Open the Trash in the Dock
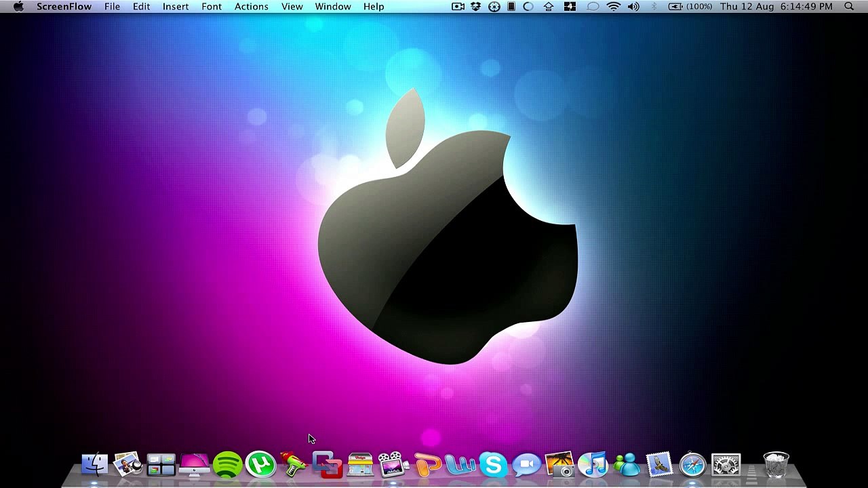This screenshot has width=868, height=488. (x=776, y=465)
